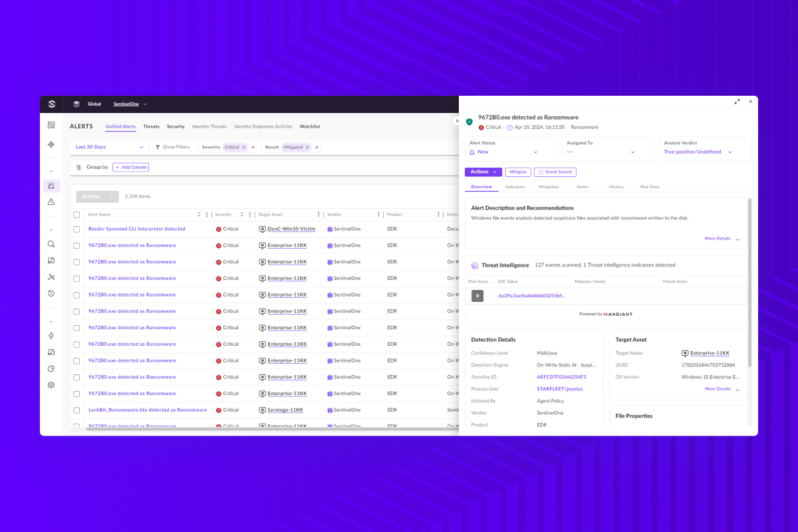Switch to the Threats tab
Screen dimensions: 798x532
point(151,126)
